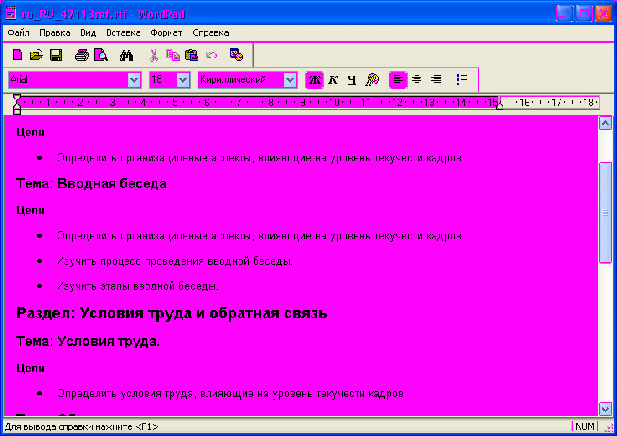Open the font size dropdown
The height and width of the screenshot is (436, 617).
183,80
